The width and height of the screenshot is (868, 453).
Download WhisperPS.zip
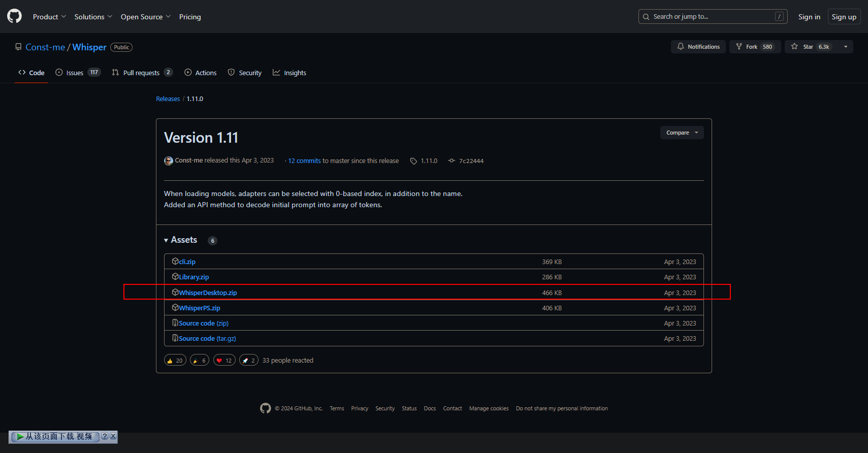(199, 308)
